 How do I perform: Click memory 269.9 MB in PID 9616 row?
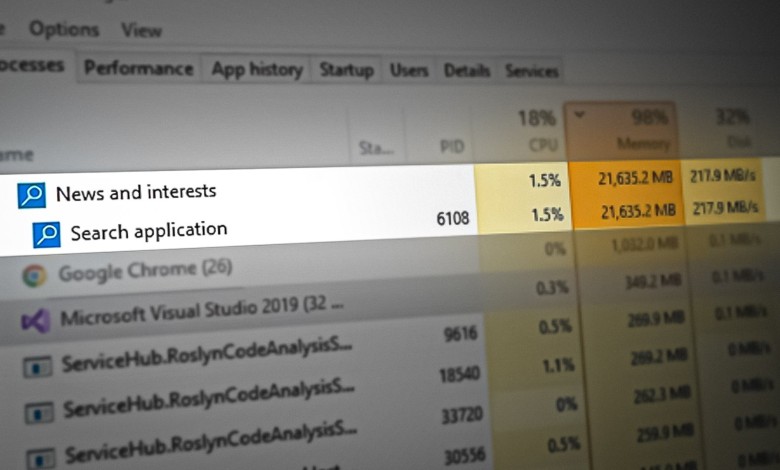[656, 319]
